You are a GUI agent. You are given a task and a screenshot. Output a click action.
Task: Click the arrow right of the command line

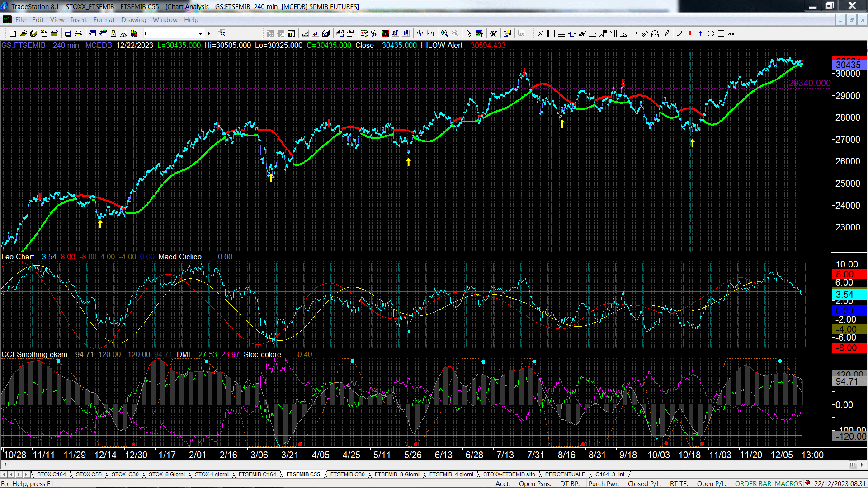pyautogui.click(x=209, y=33)
